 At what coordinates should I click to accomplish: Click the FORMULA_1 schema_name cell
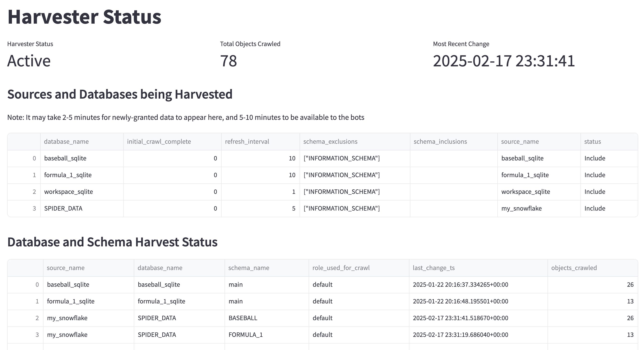(246, 334)
